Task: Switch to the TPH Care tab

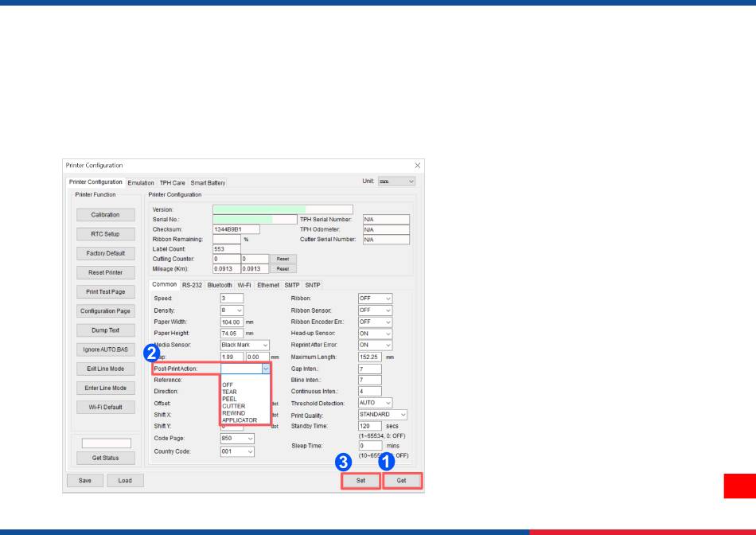Action: [172, 183]
